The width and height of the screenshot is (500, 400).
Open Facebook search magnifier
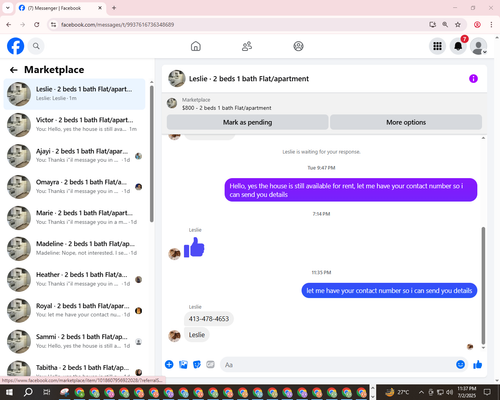coord(36,46)
